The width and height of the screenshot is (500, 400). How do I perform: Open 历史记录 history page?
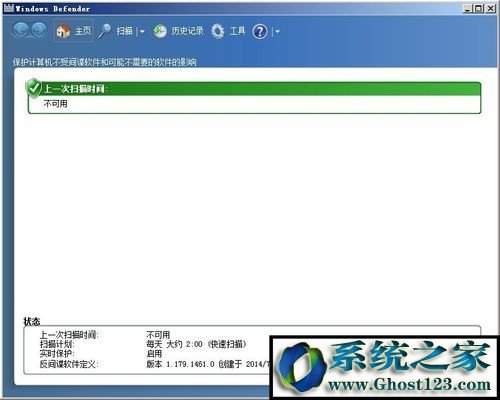[187, 31]
